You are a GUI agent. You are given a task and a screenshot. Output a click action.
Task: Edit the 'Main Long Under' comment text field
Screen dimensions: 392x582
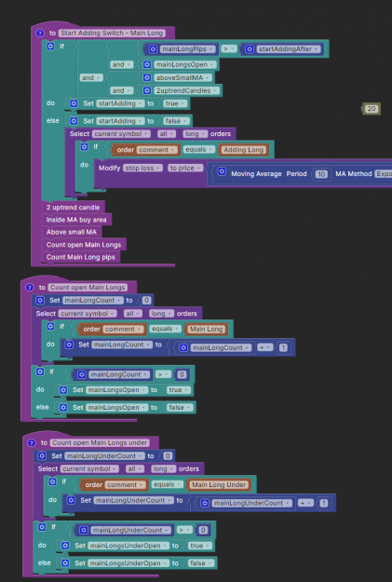coord(219,485)
